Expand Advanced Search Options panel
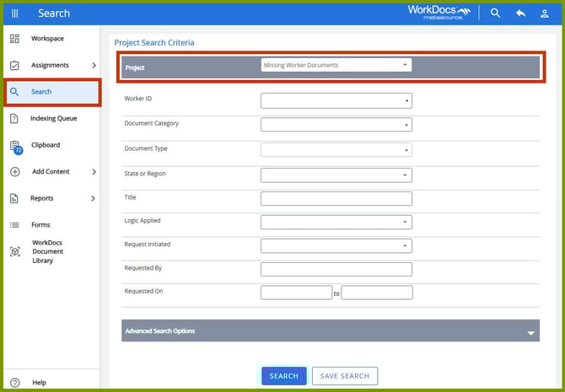Screen dimensions: 565x392 point(331,330)
